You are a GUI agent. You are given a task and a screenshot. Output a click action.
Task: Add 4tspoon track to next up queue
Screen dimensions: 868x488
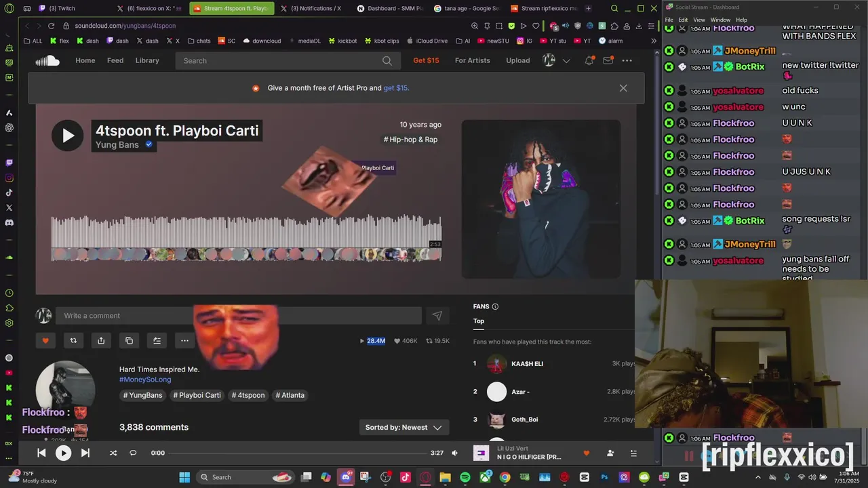pyautogui.click(x=157, y=340)
